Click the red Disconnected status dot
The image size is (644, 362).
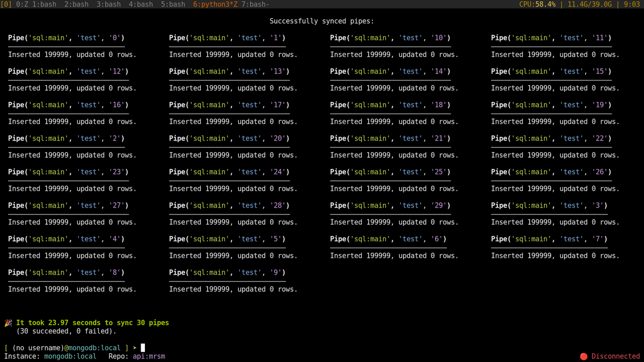583,356
